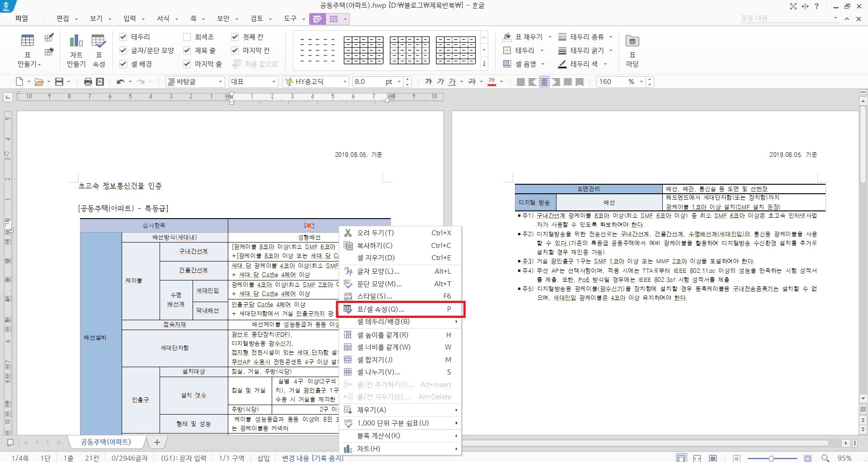This screenshot has width=868, height=462.
Task: Uncheck the 테두리 checkbox
Action: [x=123, y=37]
